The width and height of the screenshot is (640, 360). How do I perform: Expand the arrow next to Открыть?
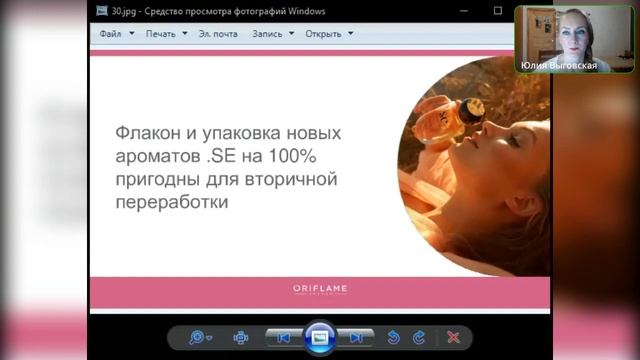(351, 33)
